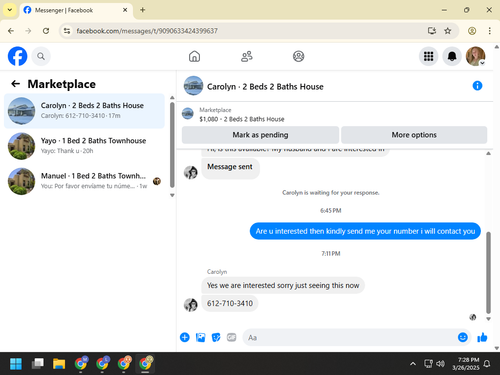Open the taskbar clock 7:28 PM
Screen dimensions: 500x375
pos(465,364)
